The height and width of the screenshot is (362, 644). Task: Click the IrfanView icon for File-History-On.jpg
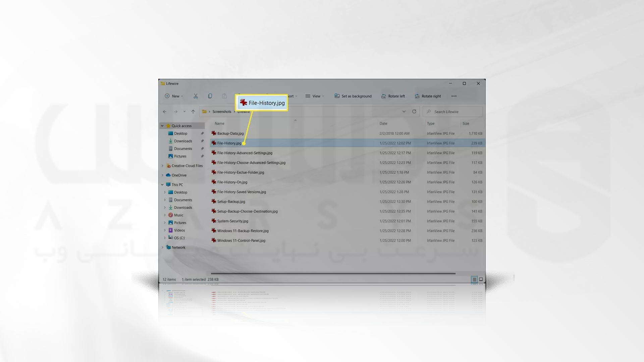[214, 182]
